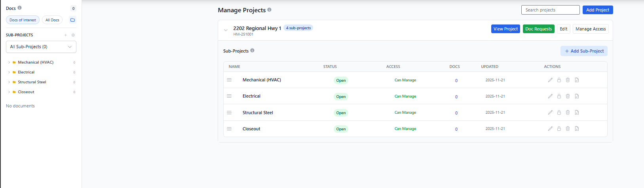Click the 4 sub-projects badge
Viewport: 644px width, 188px height.
click(x=298, y=28)
